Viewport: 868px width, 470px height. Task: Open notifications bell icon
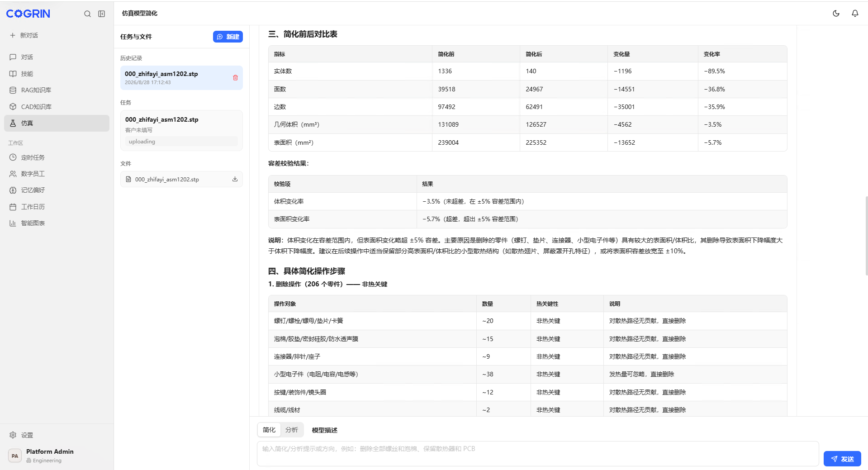pyautogui.click(x=855, y=14)
